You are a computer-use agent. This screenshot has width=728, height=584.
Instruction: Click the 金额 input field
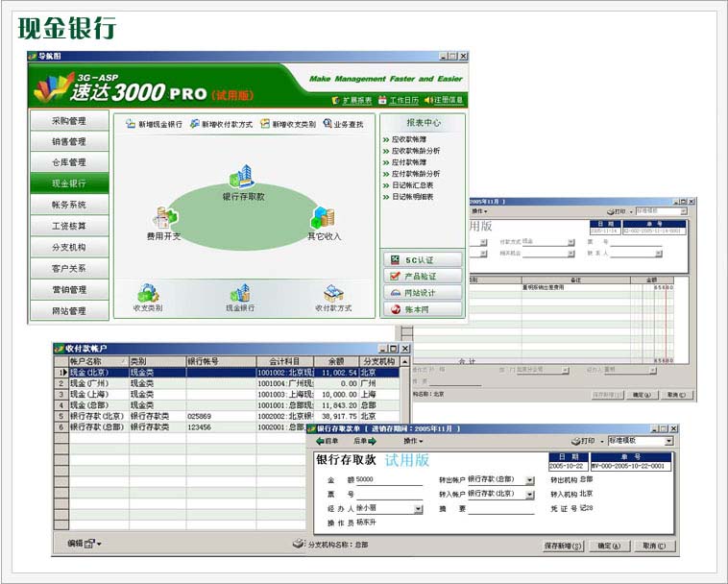coord(389,480)
